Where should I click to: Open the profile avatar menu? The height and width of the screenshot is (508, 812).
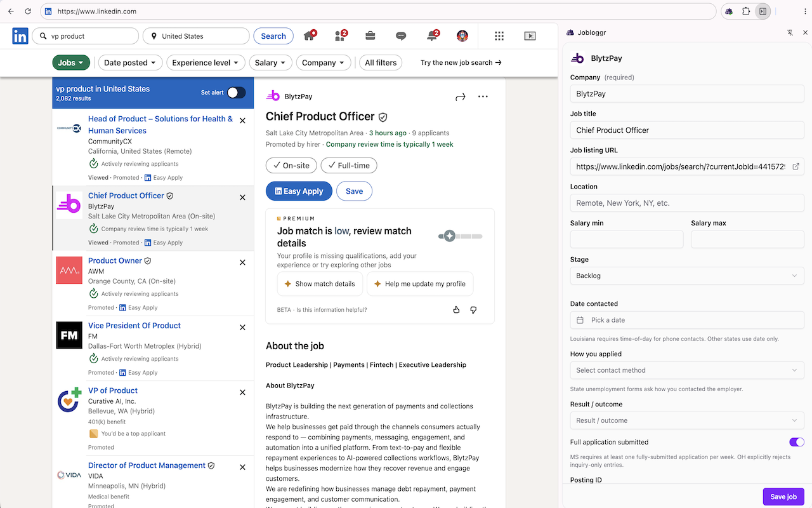(x=462, y=36)
